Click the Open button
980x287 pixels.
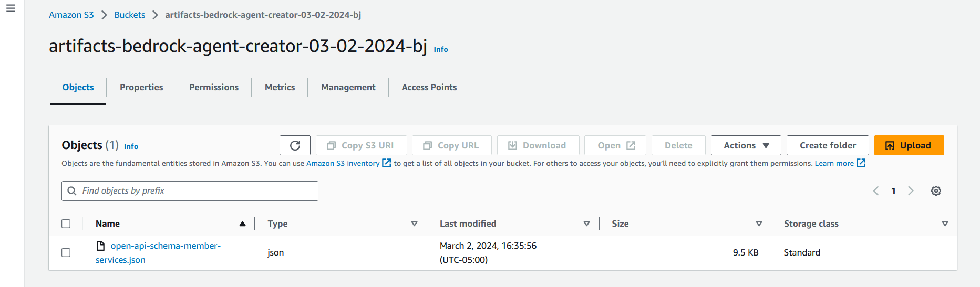[x=615, y=145]
